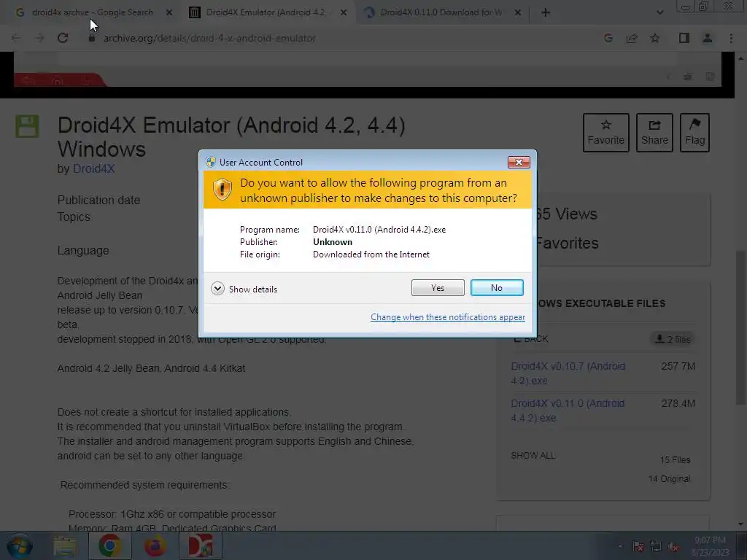Click No in User Account Control dialog

point(496,287)
